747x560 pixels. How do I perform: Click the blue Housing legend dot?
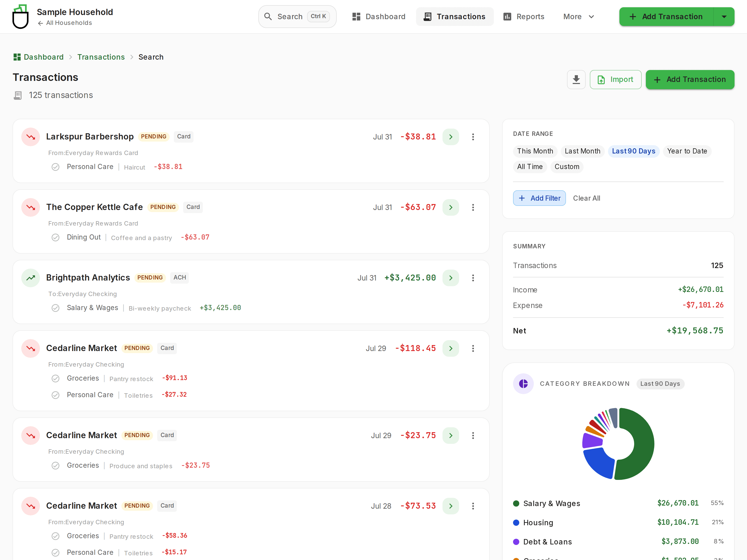coord(516,523)
